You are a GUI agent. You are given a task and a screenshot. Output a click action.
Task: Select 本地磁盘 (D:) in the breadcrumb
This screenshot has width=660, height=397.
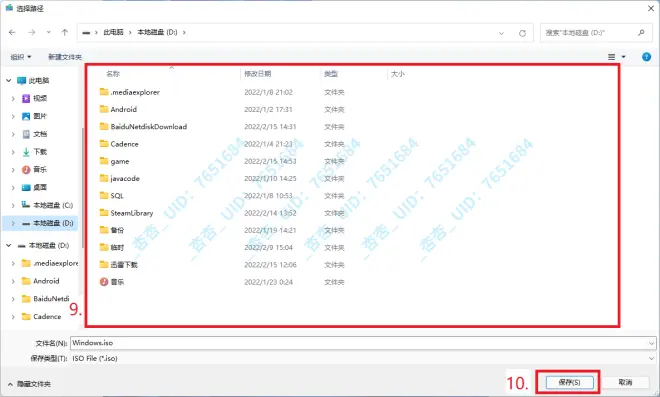point(157,32)
